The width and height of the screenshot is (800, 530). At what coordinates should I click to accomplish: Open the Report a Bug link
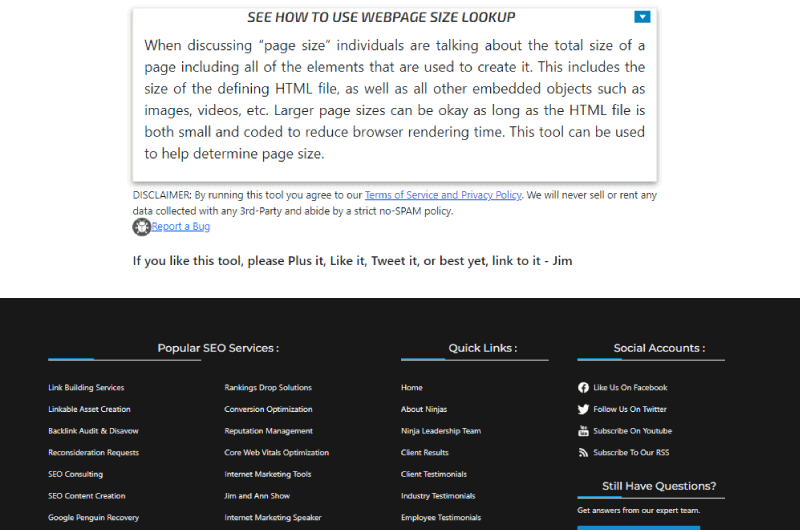pyautogui.click(x=181, y=226)
